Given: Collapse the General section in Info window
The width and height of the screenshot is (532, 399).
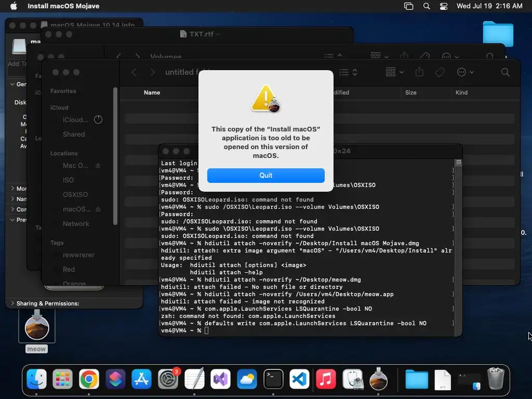Looking at the screenshot, I should click(12, 84).
